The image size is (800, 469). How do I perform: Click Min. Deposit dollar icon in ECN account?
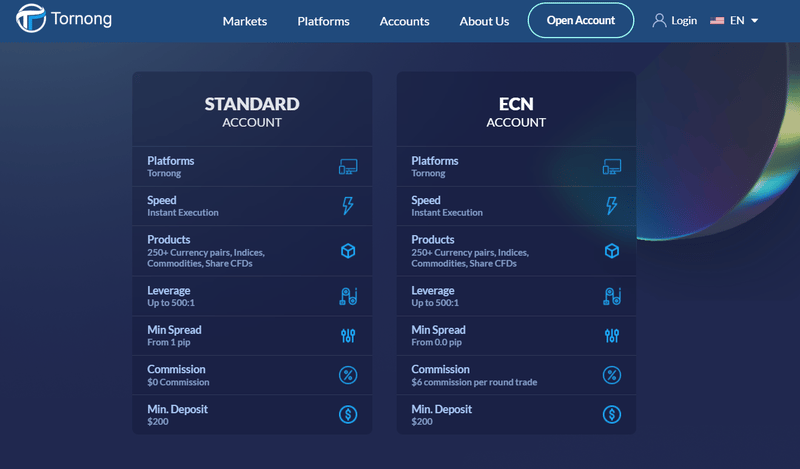coord(612,414)
